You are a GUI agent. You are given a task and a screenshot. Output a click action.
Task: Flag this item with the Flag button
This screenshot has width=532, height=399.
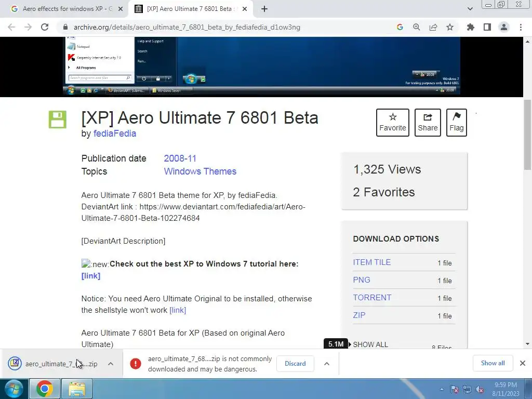coord(456,123)
